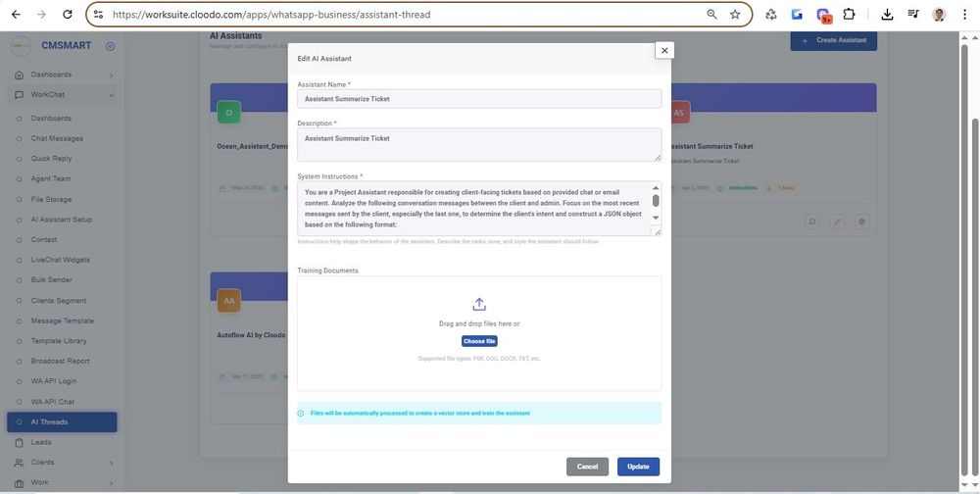Click the delete trash icon on assistant card
980x494 pixels.
pyautogui.click(x=862, y=222)
